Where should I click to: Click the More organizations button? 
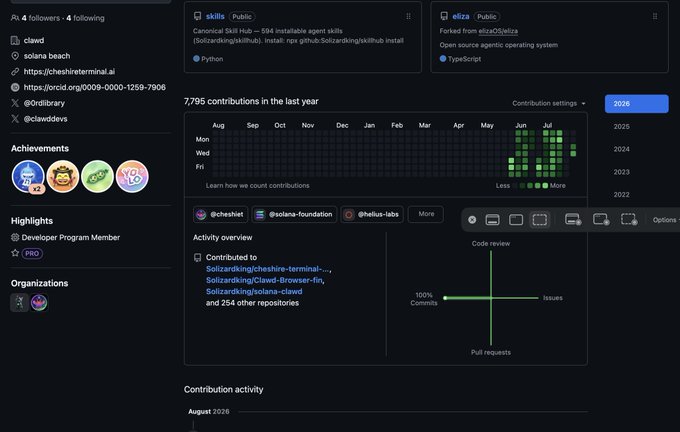426,214
